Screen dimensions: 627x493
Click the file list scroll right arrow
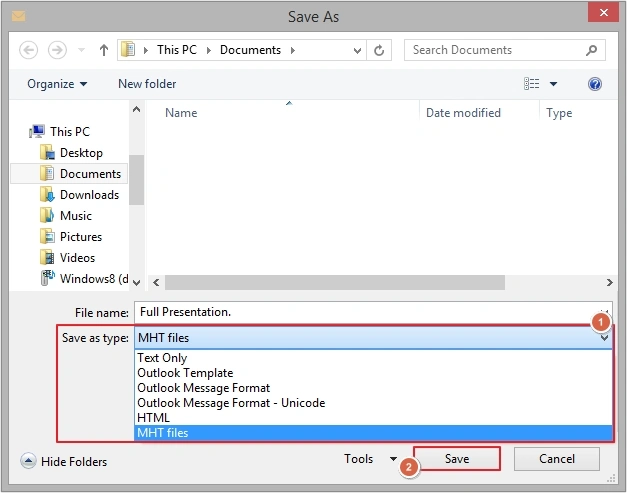[609, 283]
